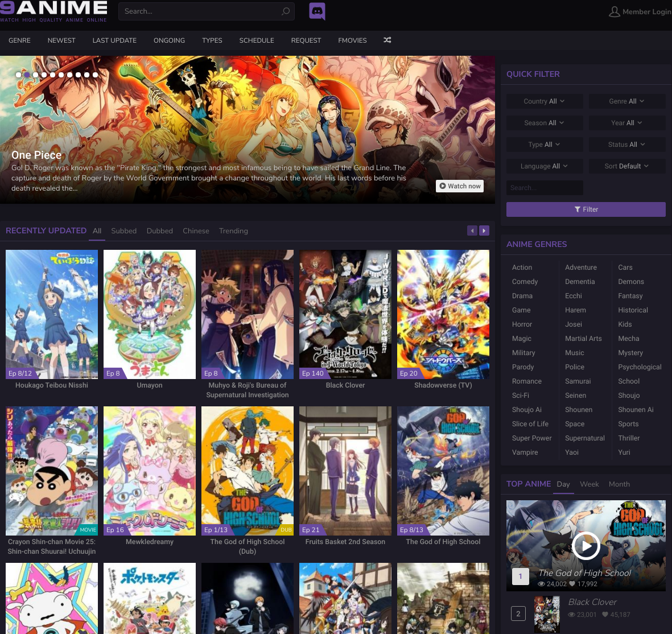Click the search magnifier icon
The height and width of the screenshot is (634, 672).
(286, 11)
